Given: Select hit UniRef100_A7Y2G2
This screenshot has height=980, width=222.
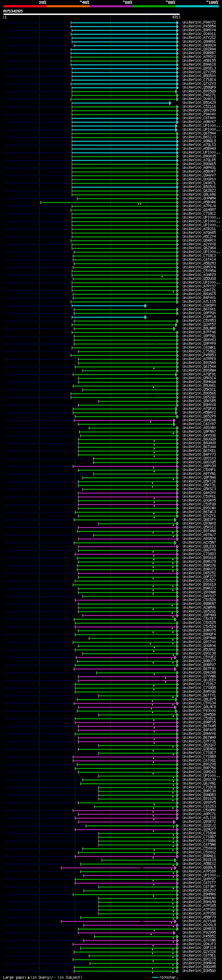Looking at the screenshot, I should tap(199, 38).
